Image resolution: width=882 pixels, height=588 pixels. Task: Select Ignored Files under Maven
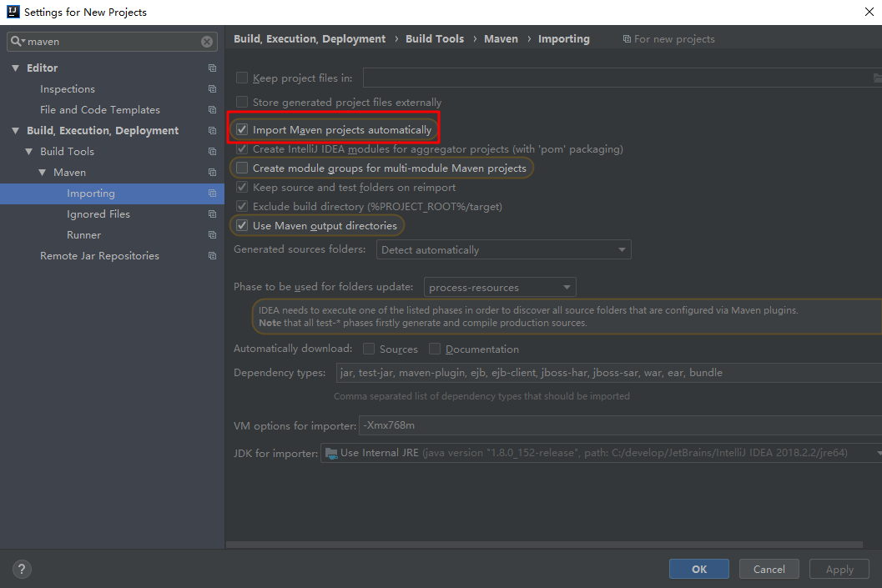tap(98, 214)
